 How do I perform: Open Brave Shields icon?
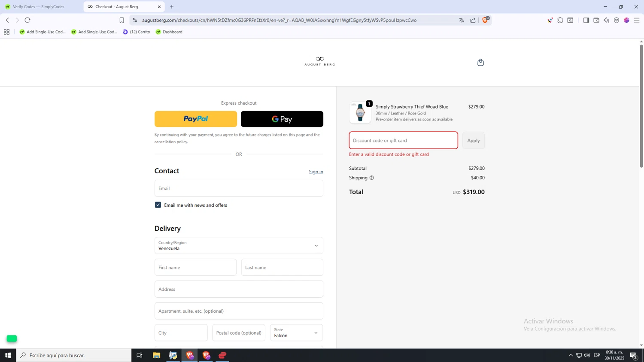pos(485,20)
